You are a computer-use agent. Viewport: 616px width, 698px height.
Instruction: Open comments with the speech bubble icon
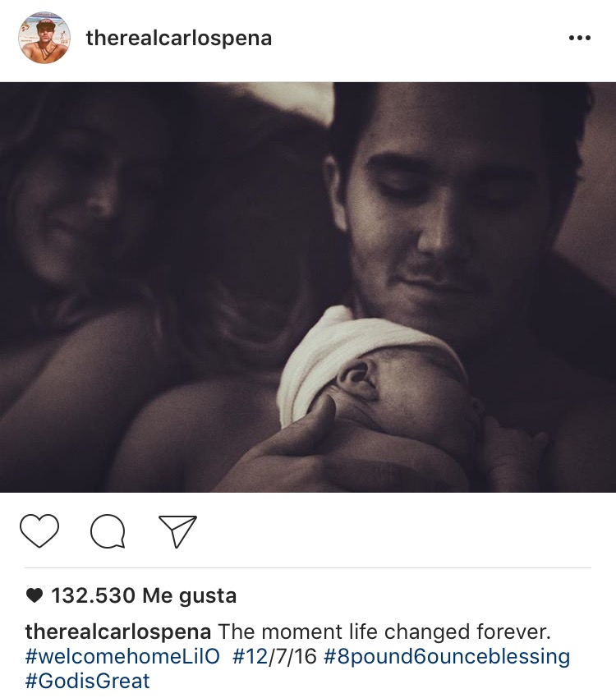pos(108,530)
